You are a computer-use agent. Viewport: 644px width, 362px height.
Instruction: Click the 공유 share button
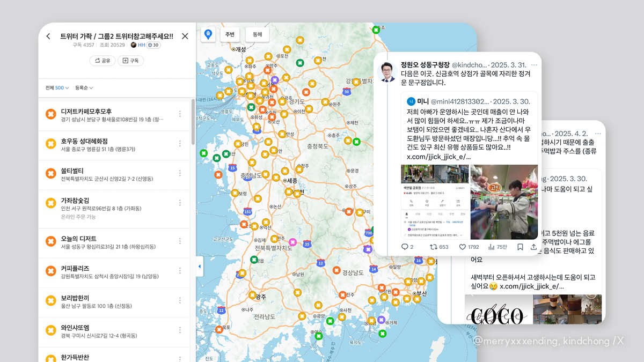click(x=103, y=61)
